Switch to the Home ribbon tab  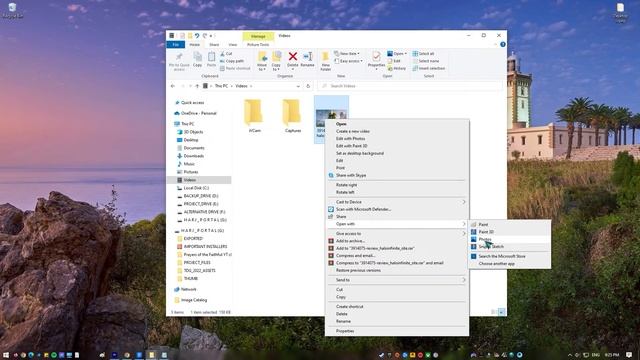coord(195,44)
